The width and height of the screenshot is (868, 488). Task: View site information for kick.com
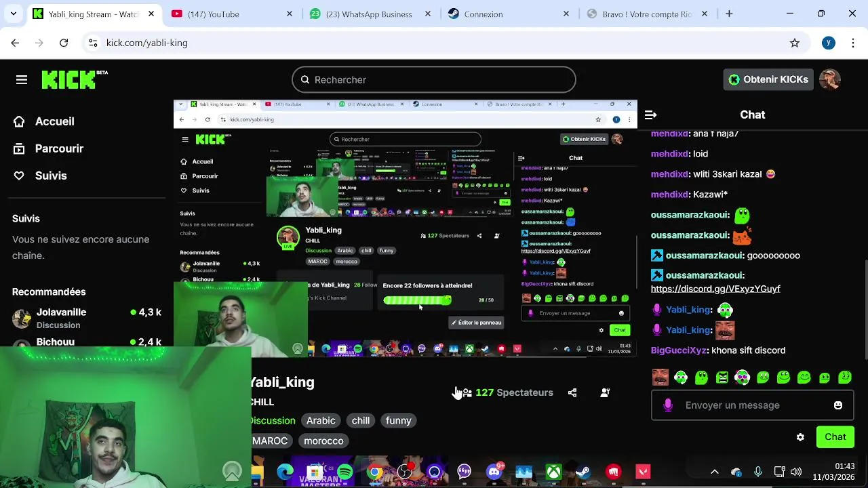[x=93, y=43]
